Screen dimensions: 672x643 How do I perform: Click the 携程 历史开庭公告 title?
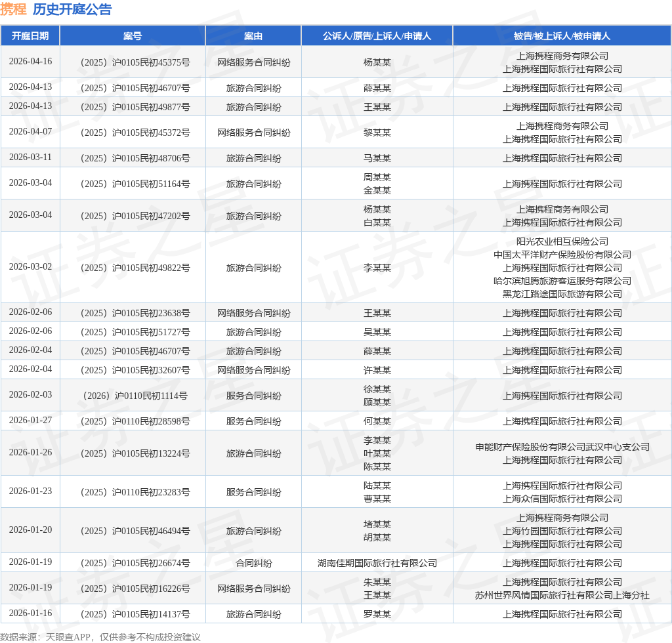(56, 9)
